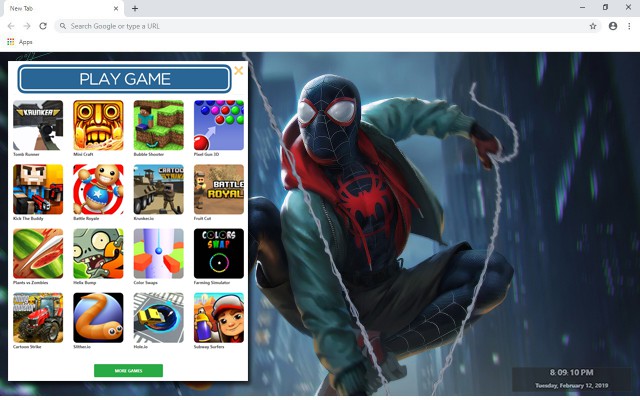Click the 'Fruit Cut' label
The width and height of the screenshot is (640, 400).
pos(202,218)
